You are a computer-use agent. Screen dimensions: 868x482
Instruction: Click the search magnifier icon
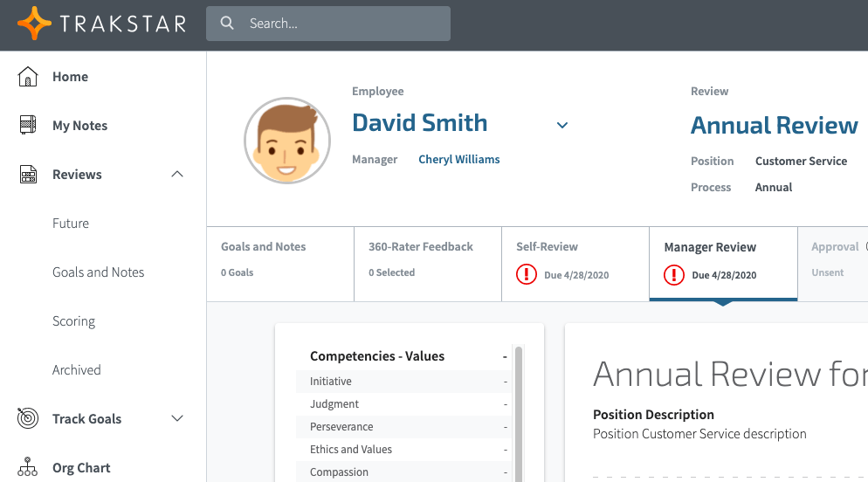tap(227, 24)
